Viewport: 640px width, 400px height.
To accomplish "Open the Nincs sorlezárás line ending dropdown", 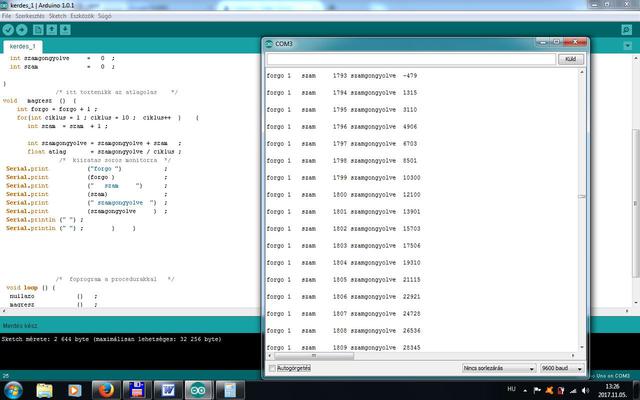I will pyautogui.click(x=497, y=368).
